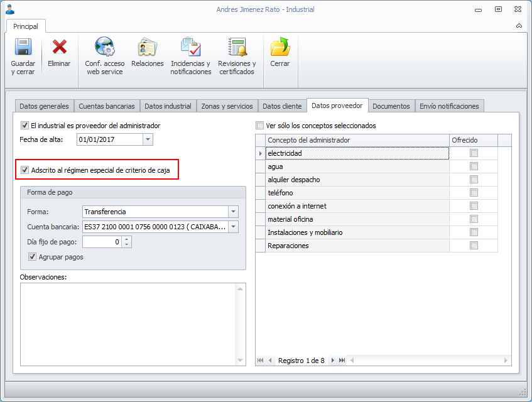Increase the Día fijo de pago value
Viewport: 532px width, 402px height.
coord(127,239)
